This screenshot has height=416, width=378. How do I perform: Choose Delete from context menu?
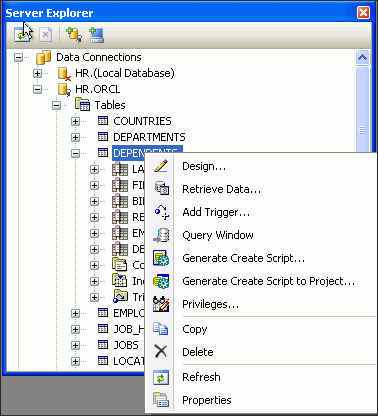260,352
